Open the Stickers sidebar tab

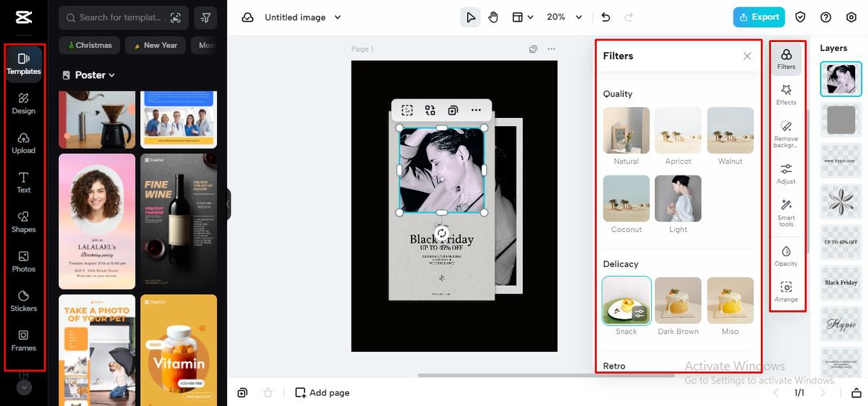[24, 301]
